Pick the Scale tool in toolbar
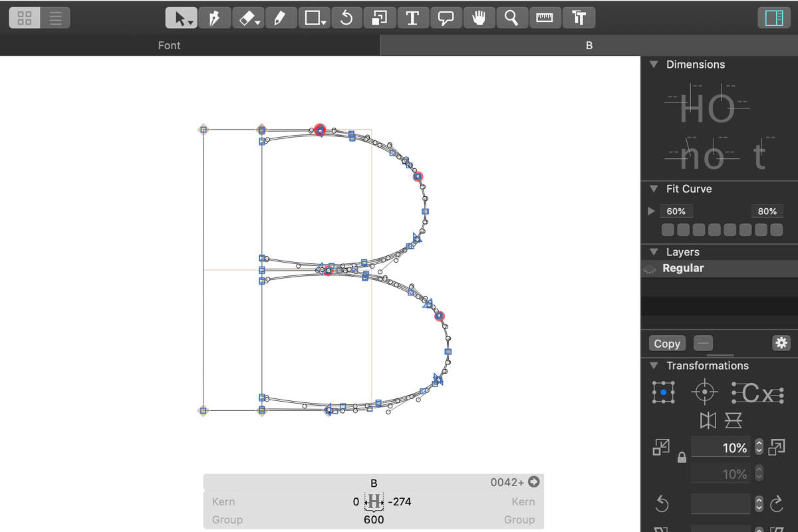 click(379, 18)
